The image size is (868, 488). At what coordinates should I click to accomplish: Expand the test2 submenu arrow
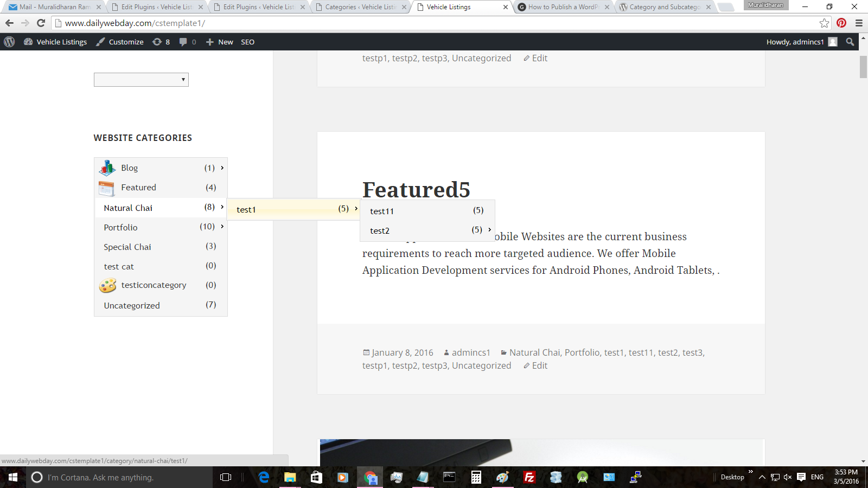[489, 230]
